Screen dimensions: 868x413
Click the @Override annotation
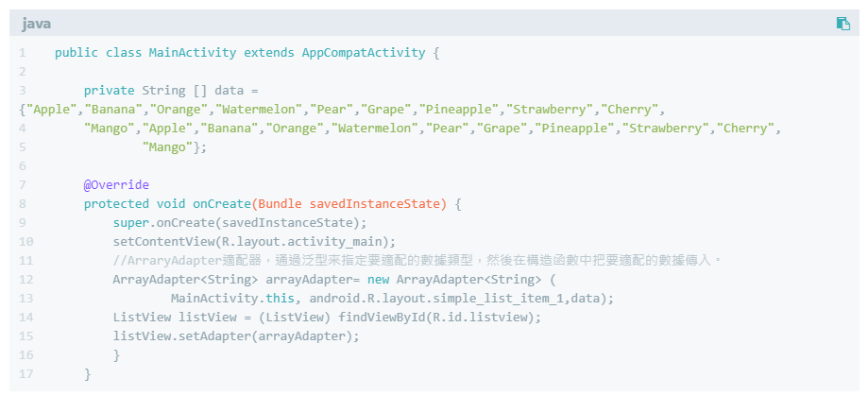116,185
